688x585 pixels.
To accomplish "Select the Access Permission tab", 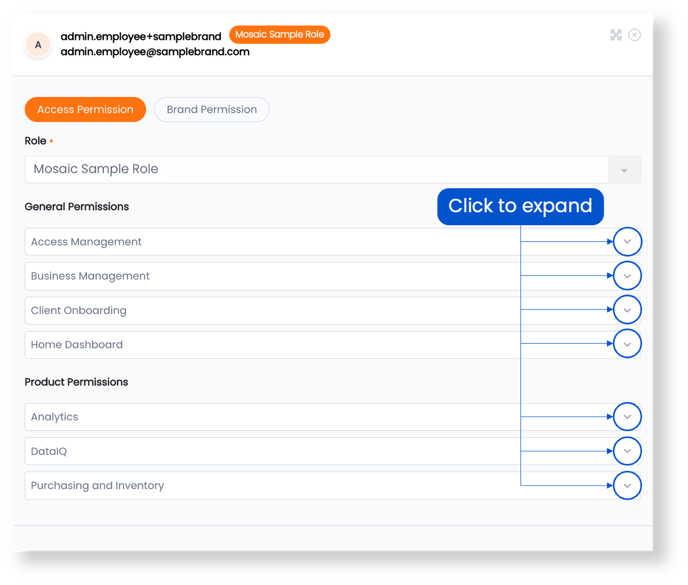I will click(x=85, y=109).
